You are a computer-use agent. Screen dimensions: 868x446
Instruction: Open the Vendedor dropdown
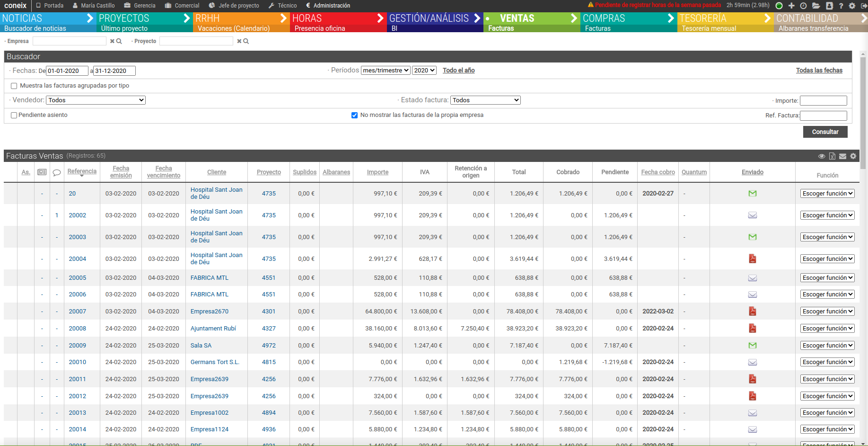click(x=96, y=100)
